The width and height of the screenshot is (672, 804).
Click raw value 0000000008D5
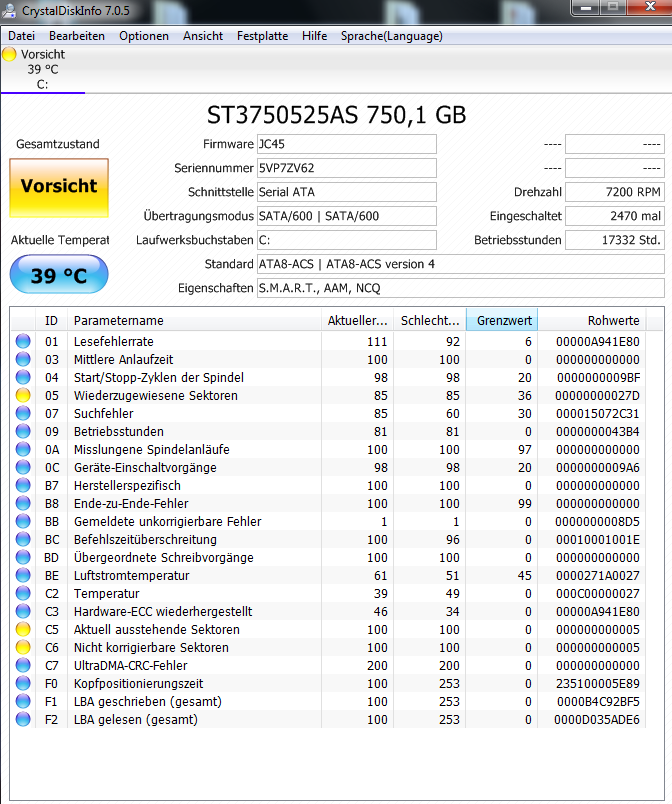coord(597,521)
